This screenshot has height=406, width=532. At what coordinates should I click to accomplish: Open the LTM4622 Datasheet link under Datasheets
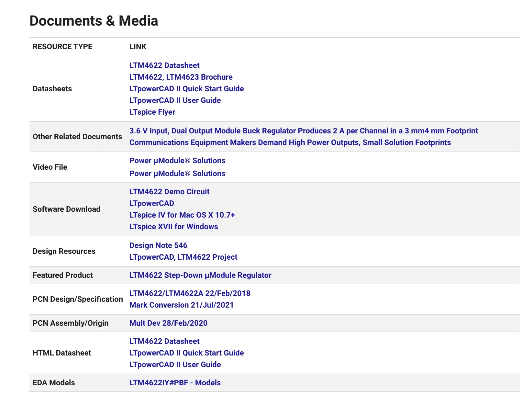(164, 65)
